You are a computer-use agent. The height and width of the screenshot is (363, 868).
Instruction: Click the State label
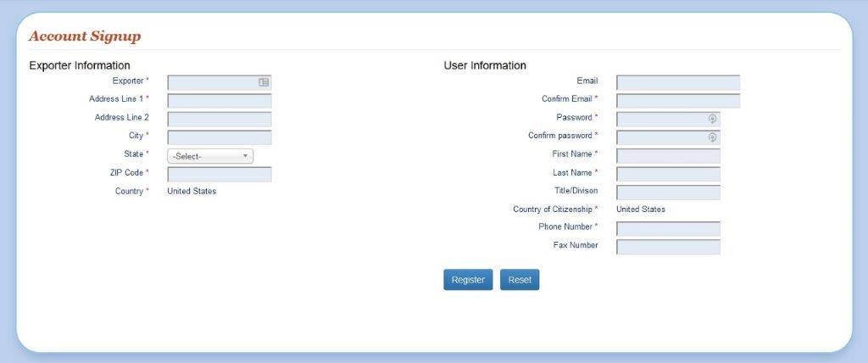coord(136,154)
